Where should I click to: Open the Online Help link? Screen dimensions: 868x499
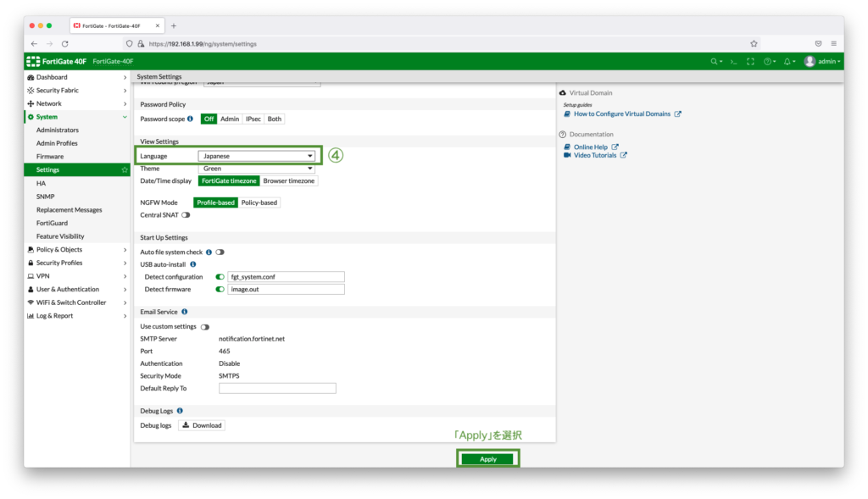tap(591, 147)
